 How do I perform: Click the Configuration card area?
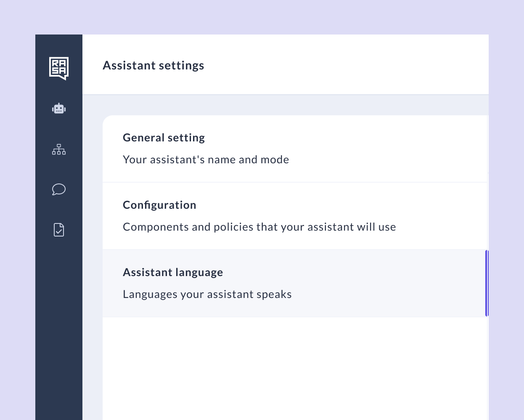click(294, 215)
